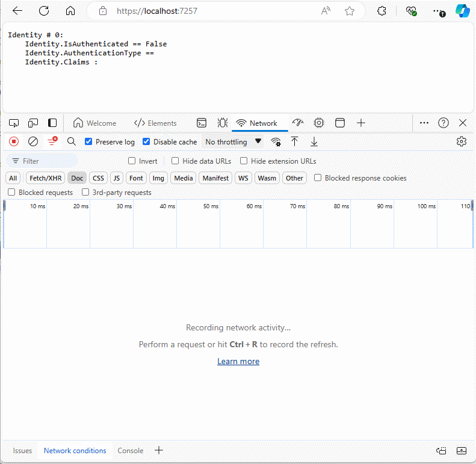Open the browser home page icon
Screen dimensions: 476x464
[x=70, y=11]
